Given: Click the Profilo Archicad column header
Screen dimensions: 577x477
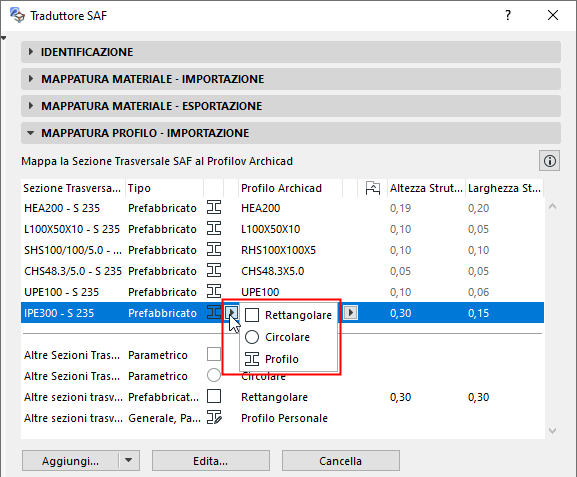Looking at the screenshot, I should 291,188.
